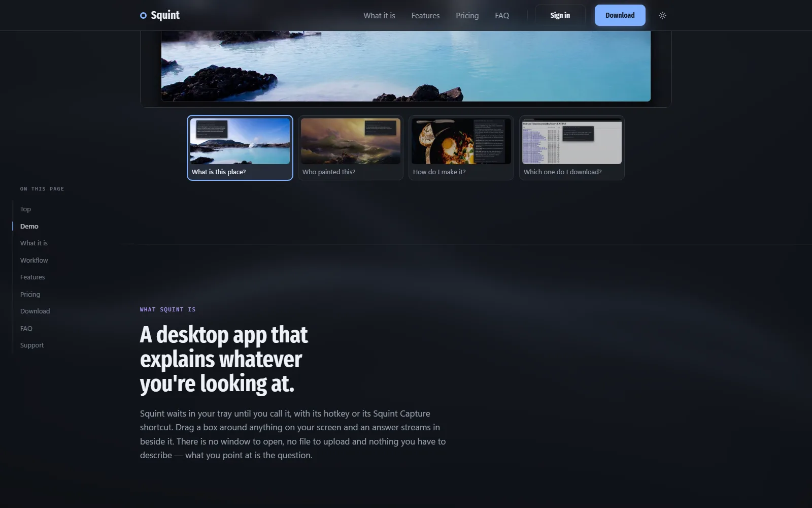
Task: Jump to Workflow in the page sidebar
Action: tap(34, 261)
